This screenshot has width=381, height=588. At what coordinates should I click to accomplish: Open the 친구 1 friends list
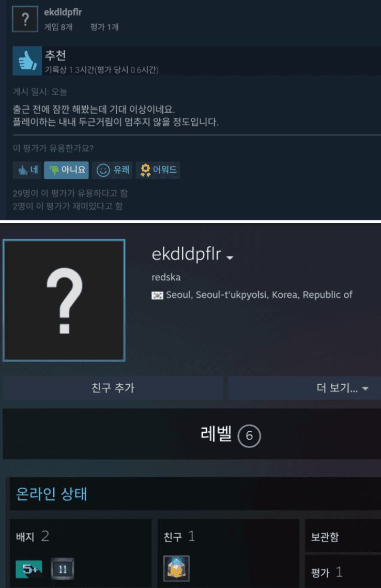click(179, 536)
